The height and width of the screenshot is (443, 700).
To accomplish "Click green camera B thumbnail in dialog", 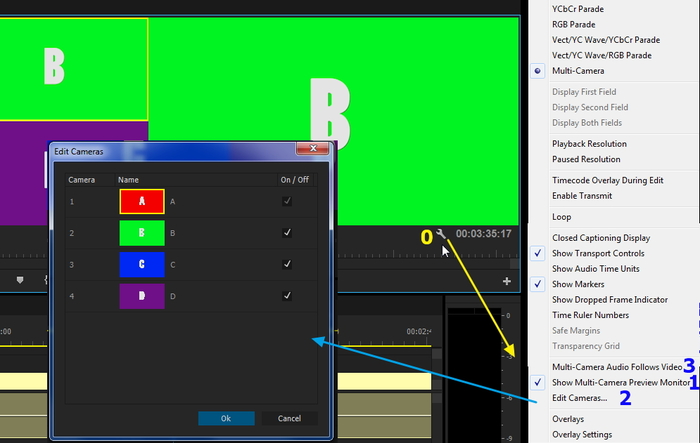I will click(x=142, y=232).
